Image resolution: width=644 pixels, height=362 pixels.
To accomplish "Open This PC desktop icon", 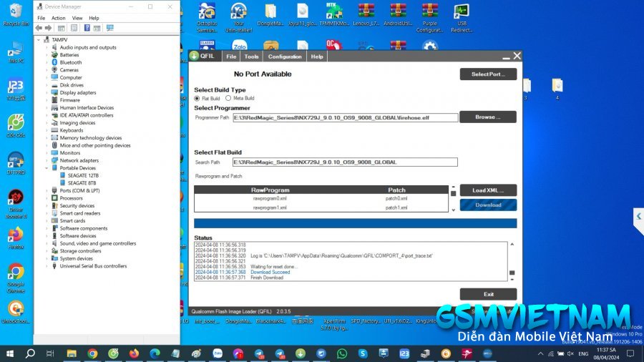I will click(16, 52).
